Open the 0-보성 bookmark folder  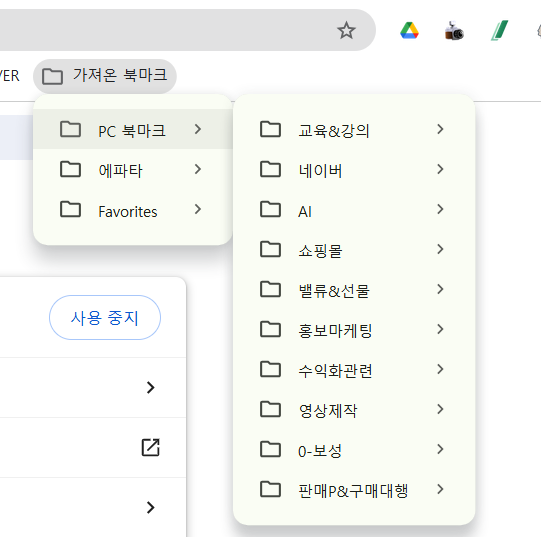[x=354, y=450]
